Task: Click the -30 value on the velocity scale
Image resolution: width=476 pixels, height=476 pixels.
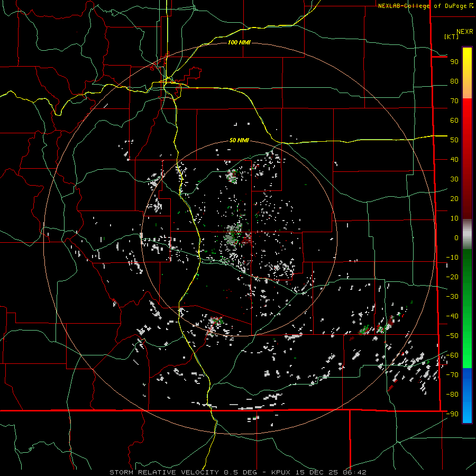Action: [452, 297]
